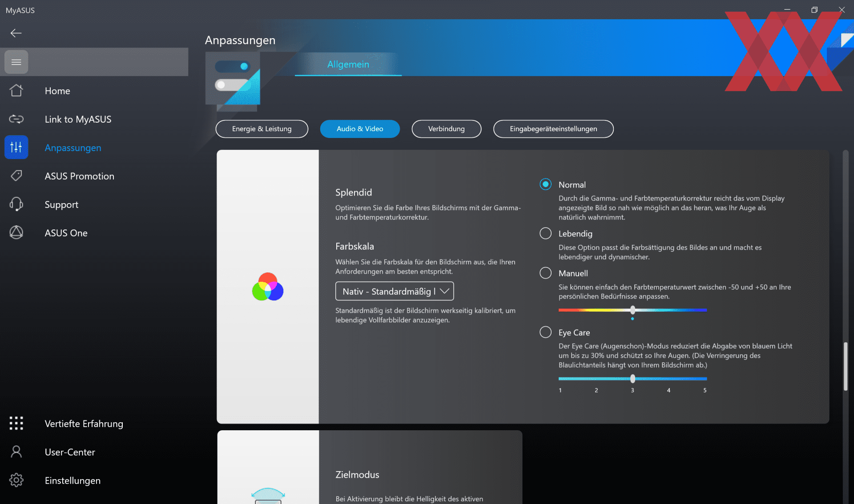Open Eingabegeräteeinstellungen section
854x504 pixels.
[x=553, y=129]
